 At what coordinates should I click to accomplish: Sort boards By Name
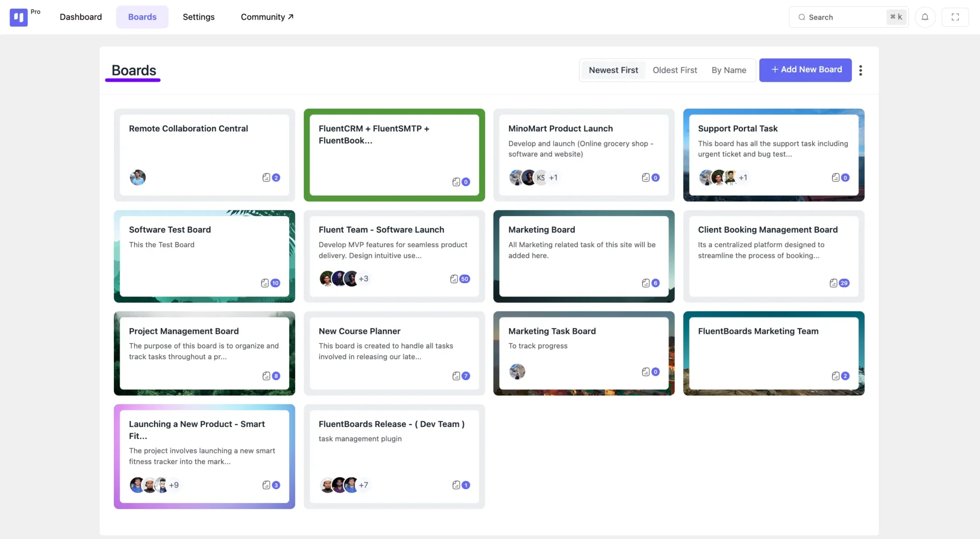[728, 70]
